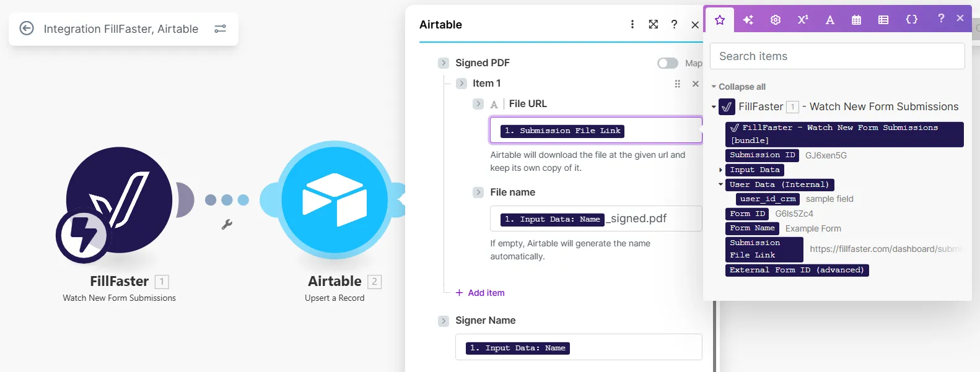Image resolution: width=980 pixels, height=372 pixels.
Task: Expand Input Data arrow
Action: click(720, 170)
